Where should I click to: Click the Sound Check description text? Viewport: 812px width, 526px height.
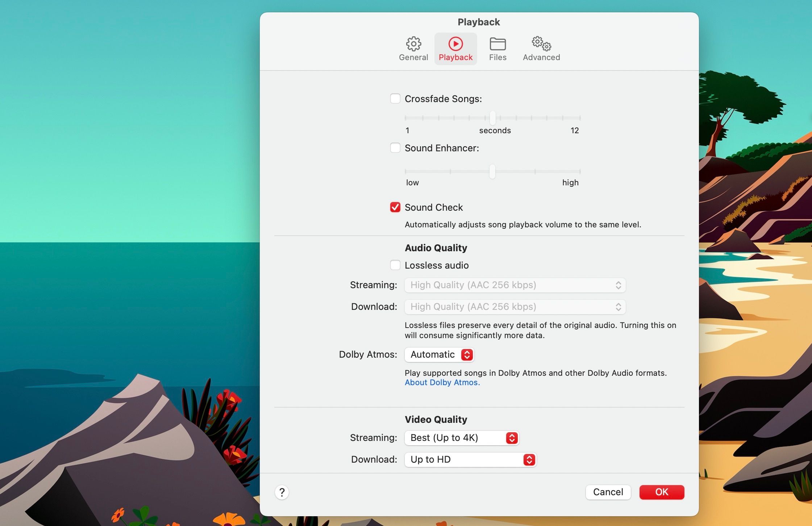pyautogui.click(x=523, y=224)
